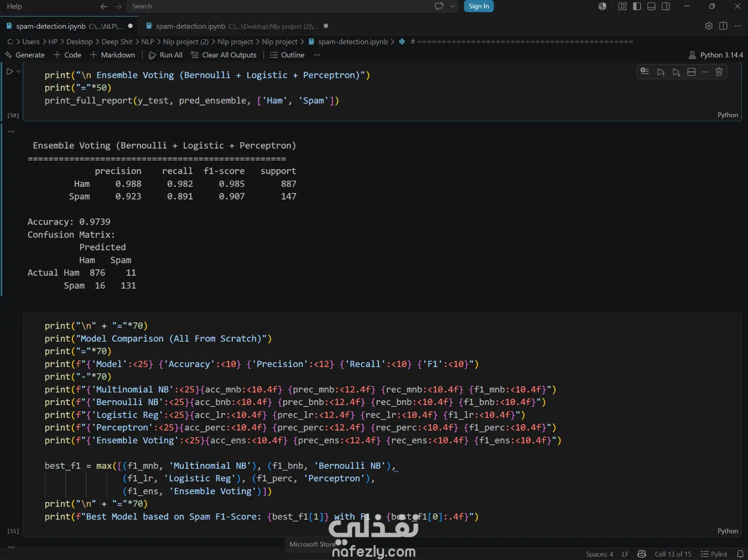Open notebook Outline view
748x560 pixels.
(287, 55)
